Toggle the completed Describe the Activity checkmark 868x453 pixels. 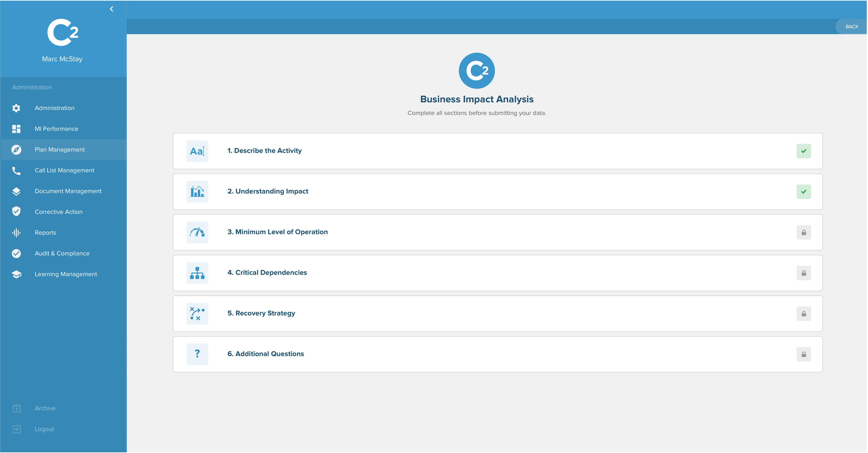click(804, 151)
